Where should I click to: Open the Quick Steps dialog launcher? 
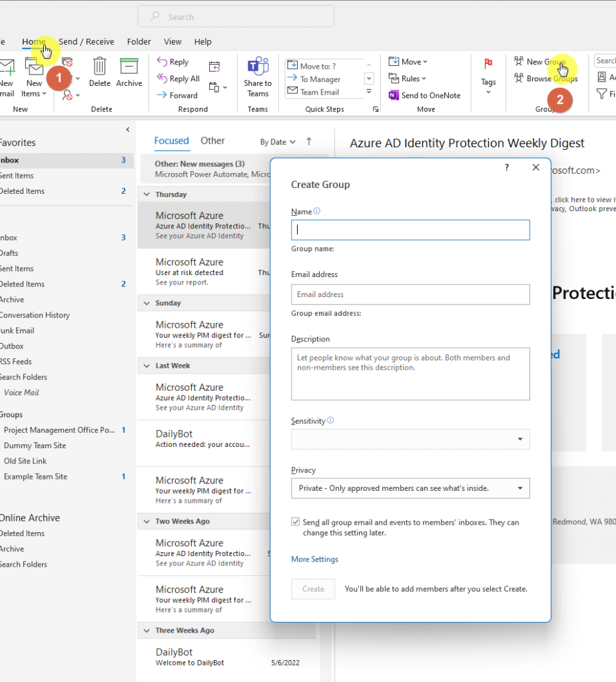376,109
